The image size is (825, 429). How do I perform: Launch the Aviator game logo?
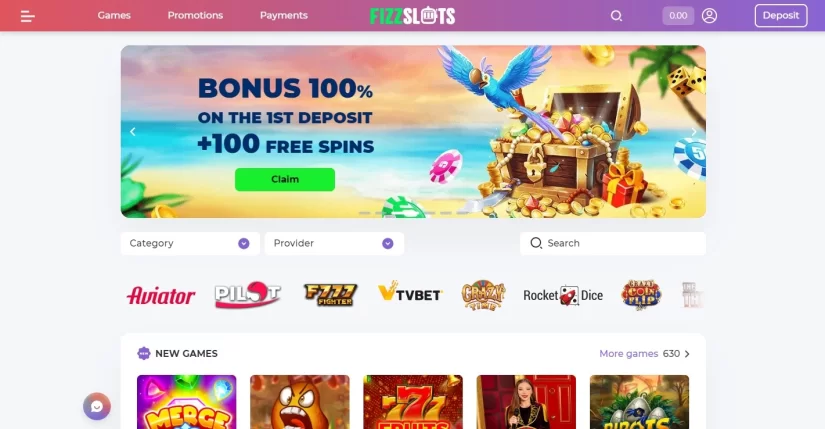[x=161, y=295]
